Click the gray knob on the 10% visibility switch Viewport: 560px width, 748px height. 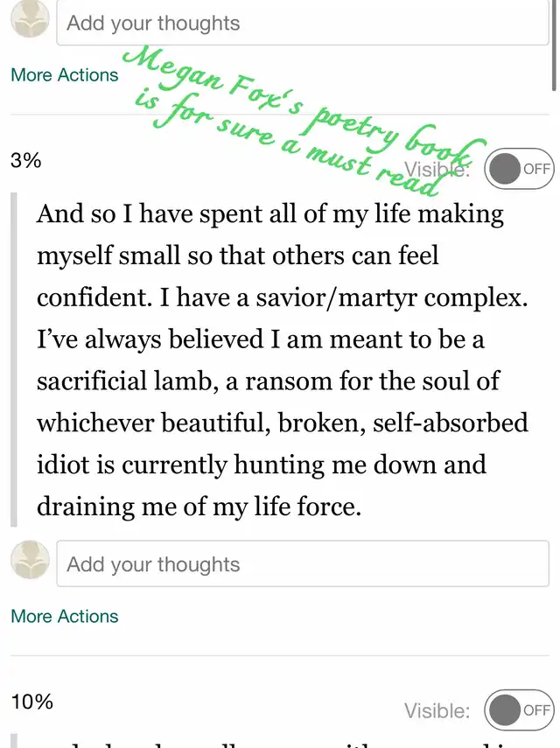(x=505, y=710)
